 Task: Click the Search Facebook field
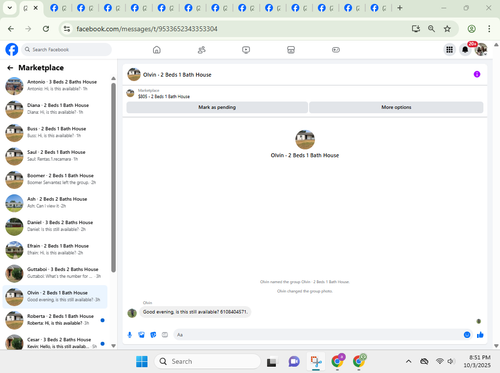pos(67,50)
